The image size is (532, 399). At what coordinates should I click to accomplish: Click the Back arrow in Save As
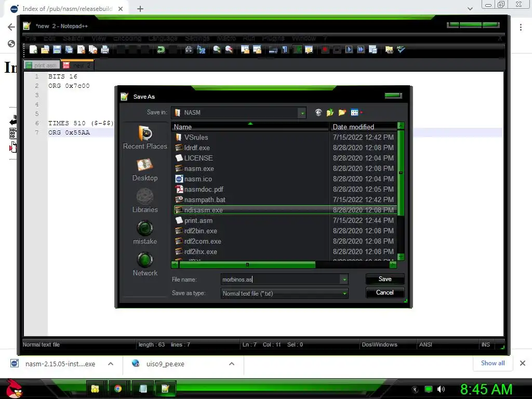click(x=318, y=112)
